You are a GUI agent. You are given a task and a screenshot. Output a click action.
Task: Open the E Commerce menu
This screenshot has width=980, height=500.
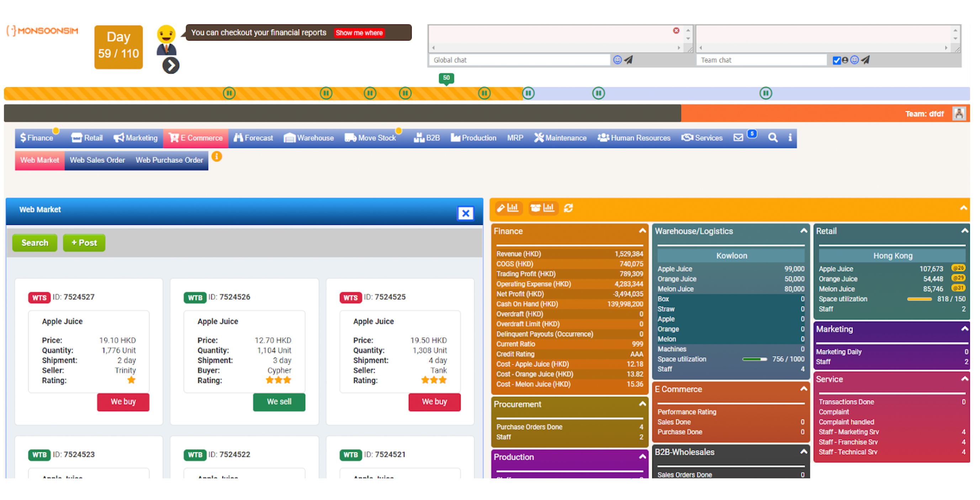pos(196,138)
